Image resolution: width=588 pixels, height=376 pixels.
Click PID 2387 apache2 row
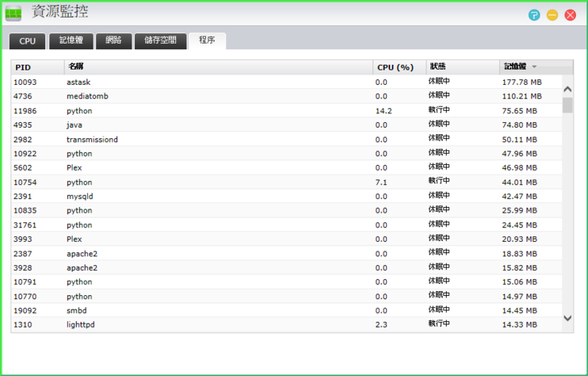click(x=287, y=254)
